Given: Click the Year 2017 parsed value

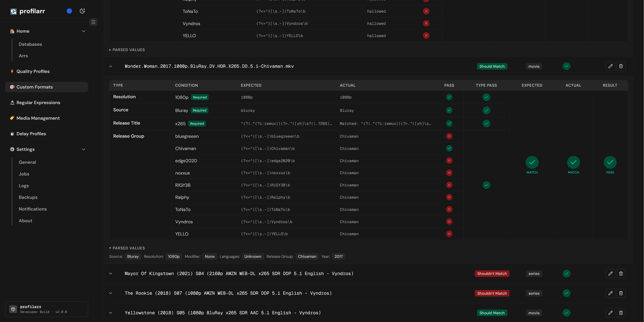Looking at the screenshot, I should click(338, 257).
